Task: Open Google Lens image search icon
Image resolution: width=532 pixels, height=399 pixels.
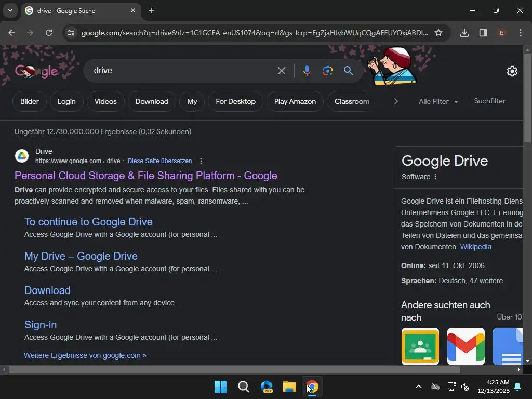Action: [x=327, y=71]
